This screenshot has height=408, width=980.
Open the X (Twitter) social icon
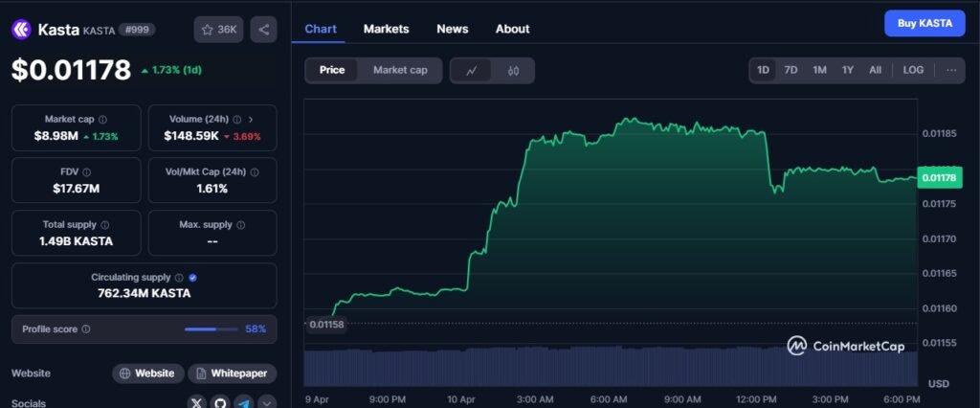[197, 402]
